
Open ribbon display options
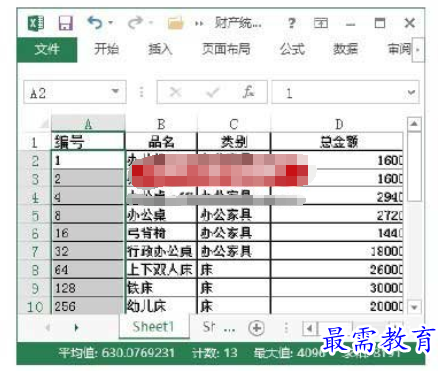[321, 23]
